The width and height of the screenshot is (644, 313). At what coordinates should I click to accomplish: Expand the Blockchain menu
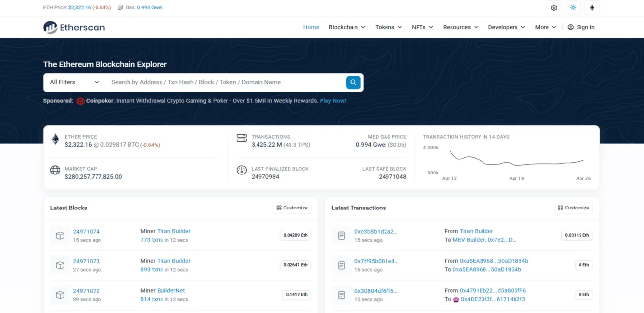click(347, 27)
